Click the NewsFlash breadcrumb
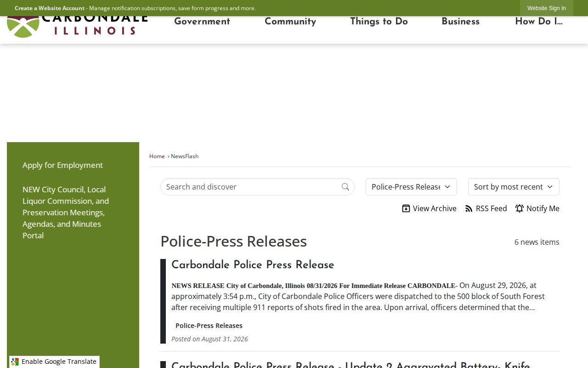The width and height of the screenshot is (588, 368). tap(185, 156)
